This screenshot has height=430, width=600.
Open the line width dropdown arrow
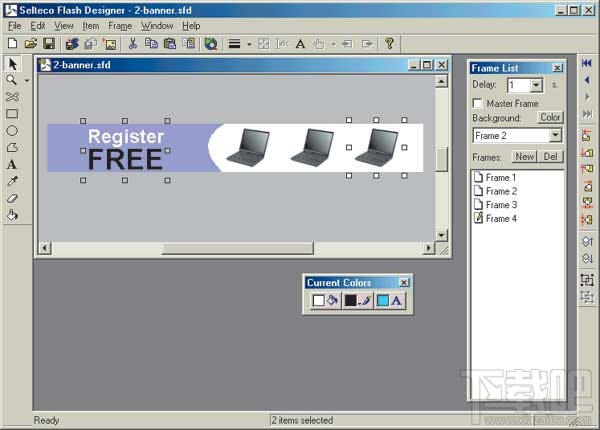pyautogui.click(x=249, y=44)
